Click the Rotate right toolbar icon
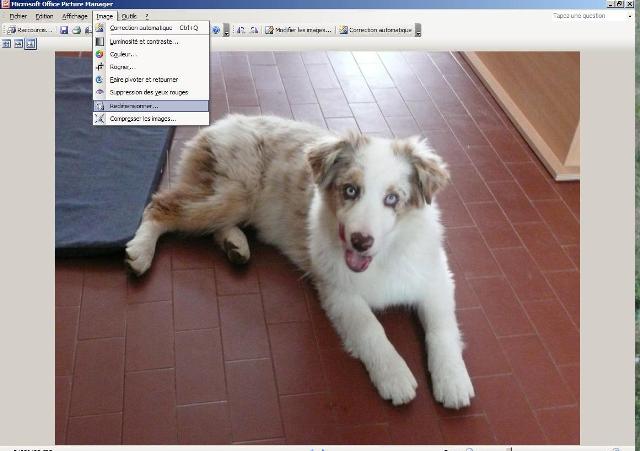 (x=252, y=30)
